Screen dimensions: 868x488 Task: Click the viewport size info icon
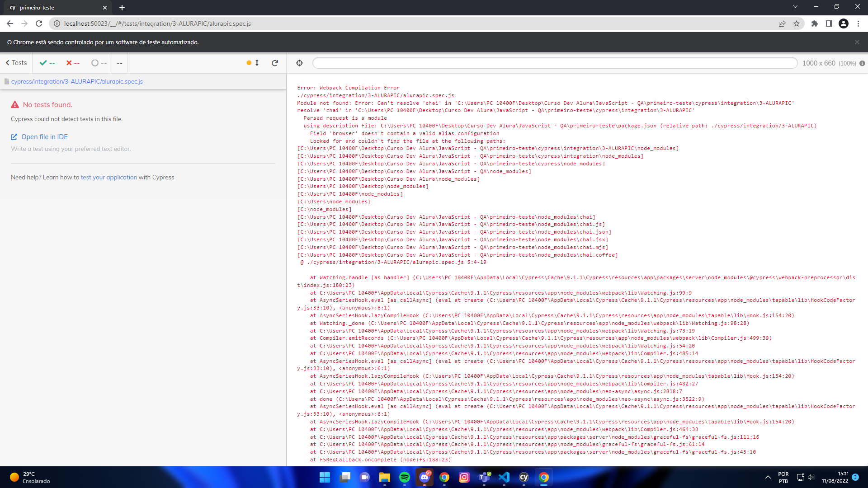pos(862,63)
